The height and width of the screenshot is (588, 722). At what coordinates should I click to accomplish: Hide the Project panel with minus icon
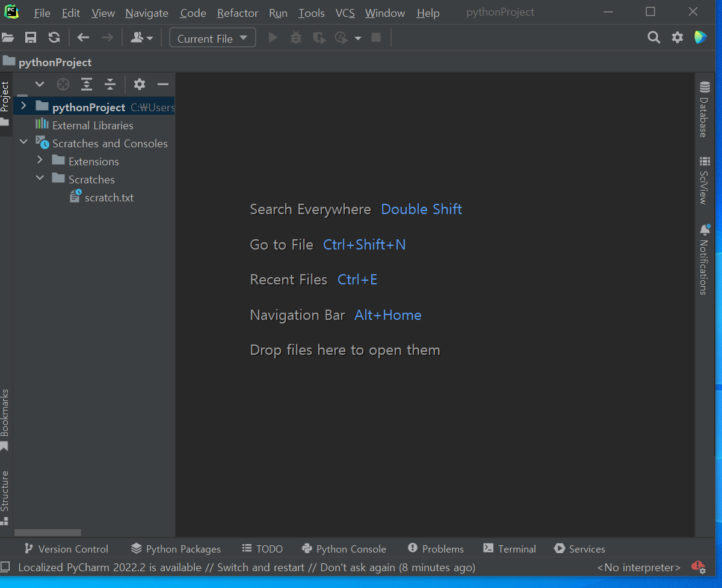pos(162,84)
